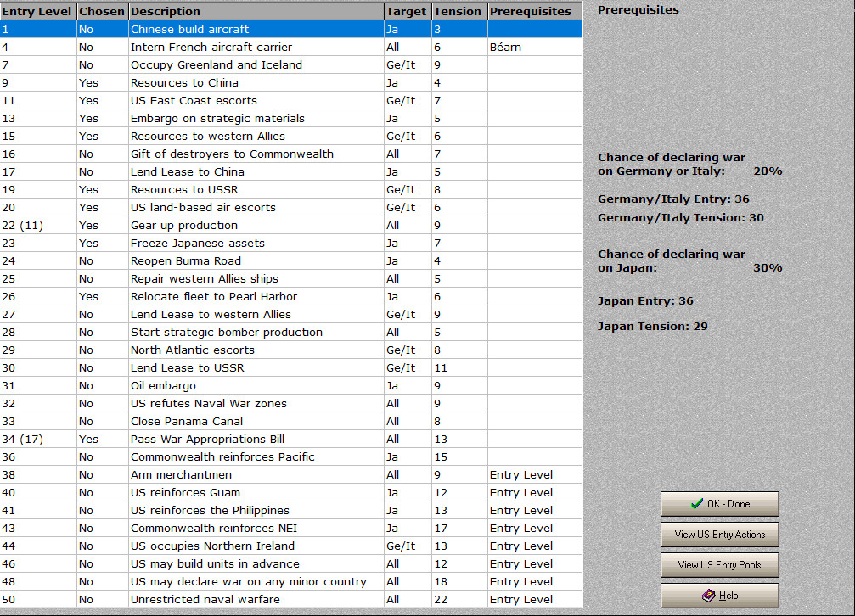
Task: Click the Target column header
Action: pos(408,11)
